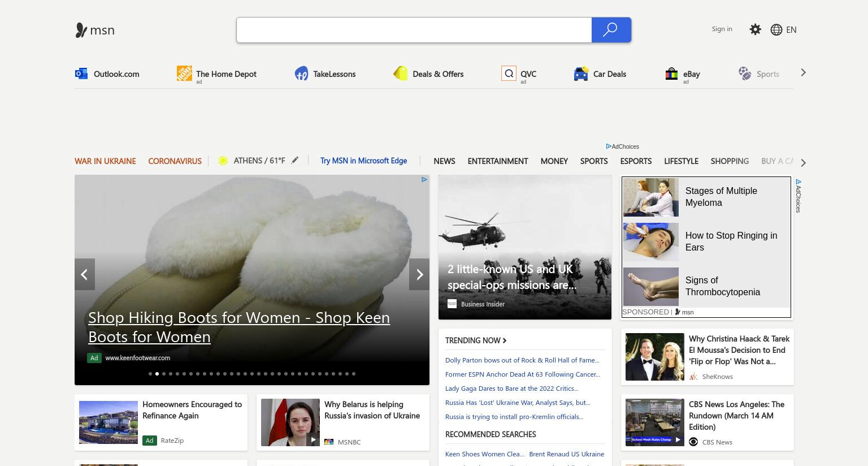868x466 pixels.
Task: Open Lady Gaga trending story
Action: (x=512, y=389)
